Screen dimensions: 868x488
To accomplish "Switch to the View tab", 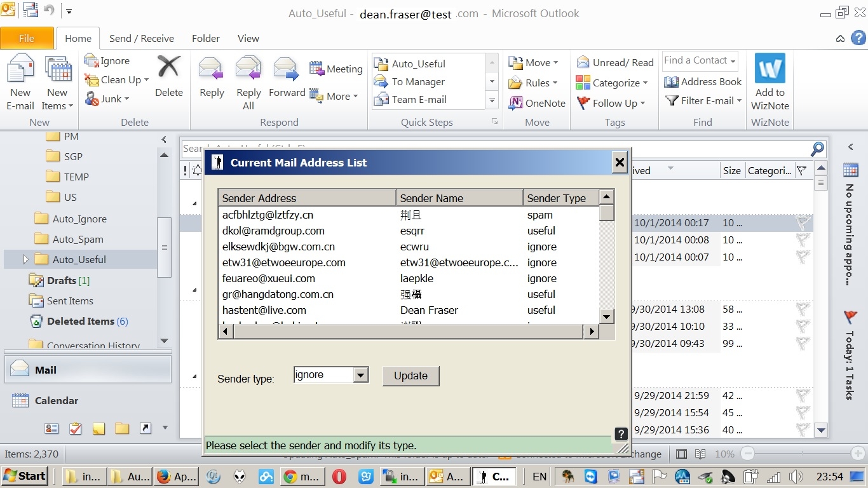I will 248,38.
